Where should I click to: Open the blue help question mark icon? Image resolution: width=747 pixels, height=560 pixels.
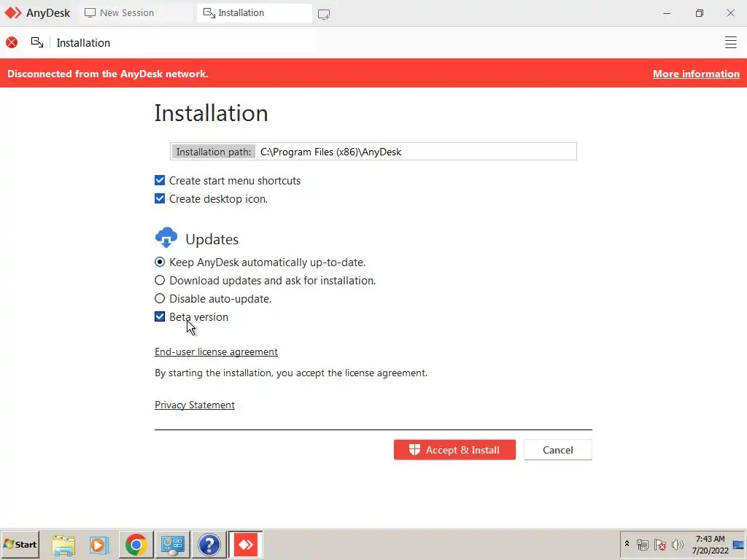[209, 545]
